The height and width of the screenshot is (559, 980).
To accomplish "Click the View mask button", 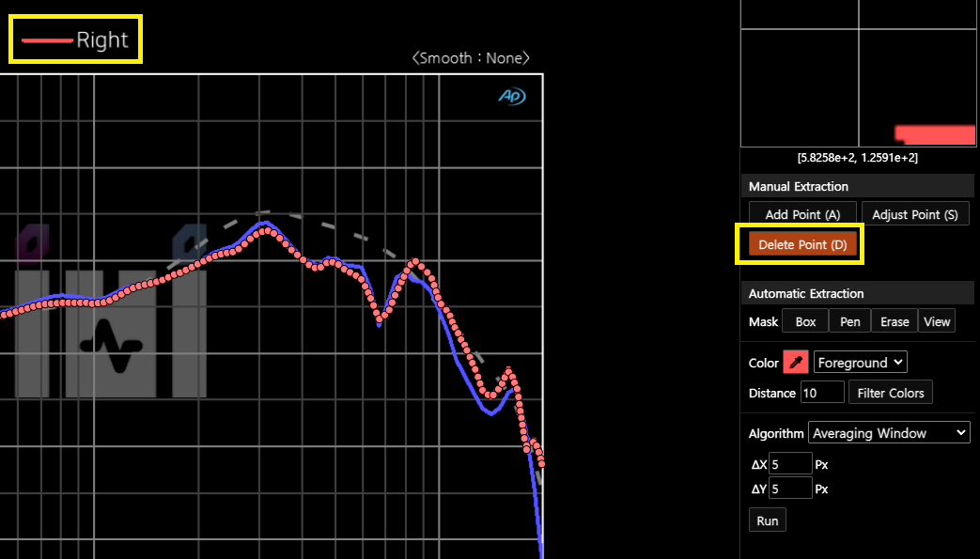I will pos(937,321).
